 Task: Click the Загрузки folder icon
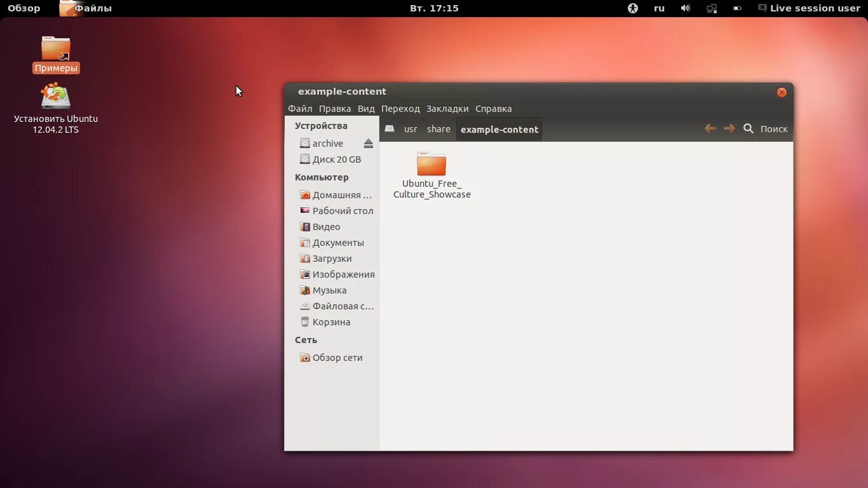(x=305, y=259)
